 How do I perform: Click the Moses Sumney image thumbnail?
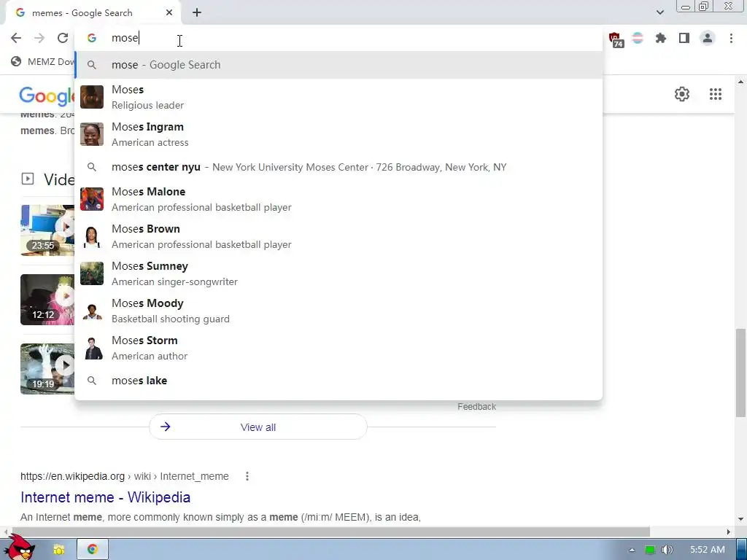coord(91,273)
